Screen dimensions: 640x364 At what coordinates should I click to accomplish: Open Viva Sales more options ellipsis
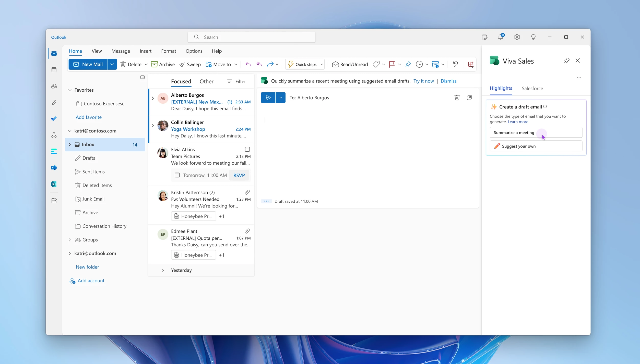579,78
